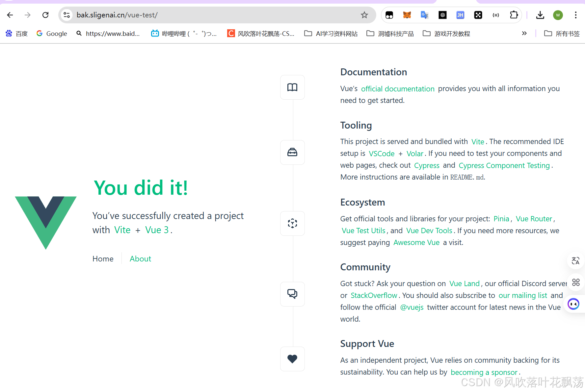This screenshot has height=392, width=585.
Task: Click the browser forward arrow
Action: click(28, 15)
